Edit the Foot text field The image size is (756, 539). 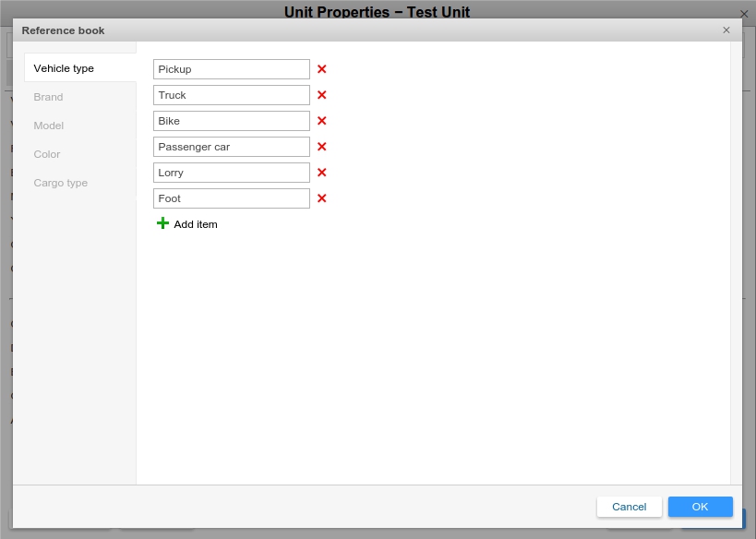coord(231,198)
